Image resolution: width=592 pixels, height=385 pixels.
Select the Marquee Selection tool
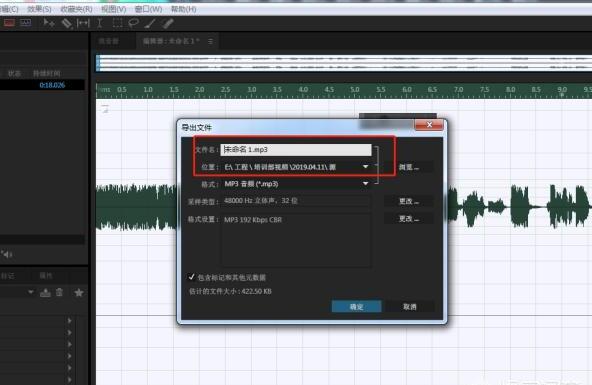[x=117, y=23]
